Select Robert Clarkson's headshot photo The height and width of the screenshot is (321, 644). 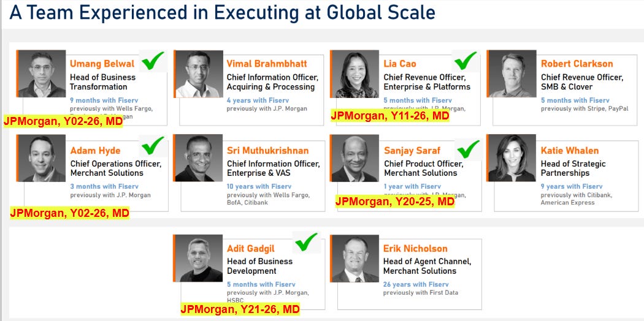pos(513,74)
